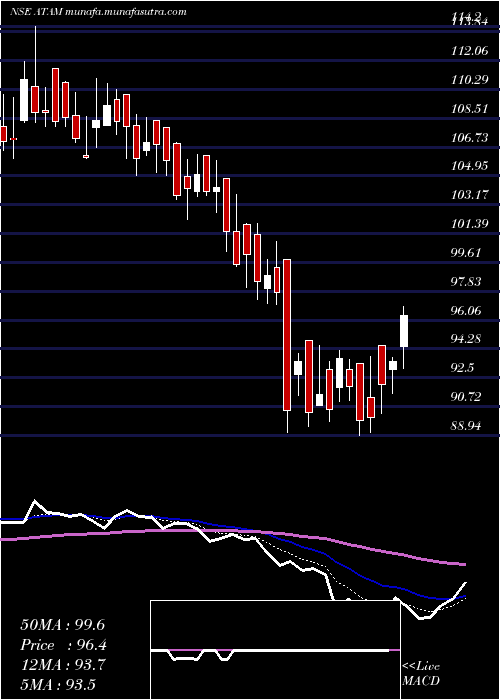This screenshot has height=700, width=500.
Task: Click the Price : 96.4 legend text
Action: (x=63, y=645)
